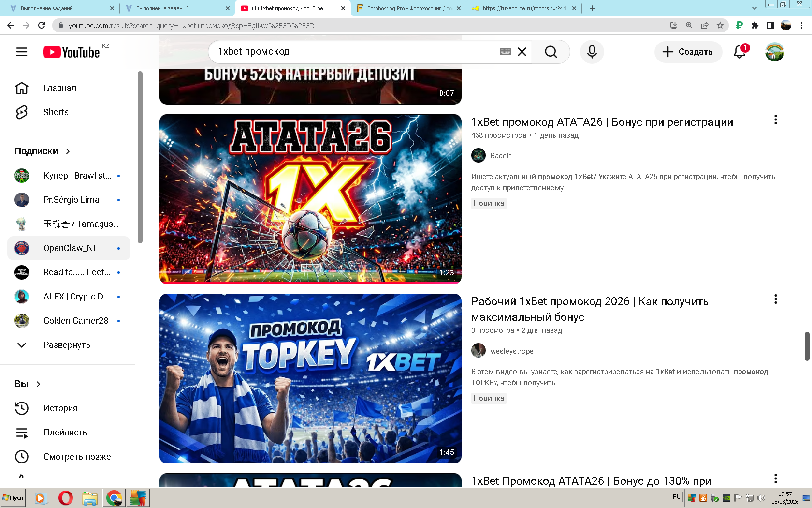Open browser extensions puzzle icon
Image resolution: width=812 pixels, height=508 pixels.
click(x=755, y=26)
